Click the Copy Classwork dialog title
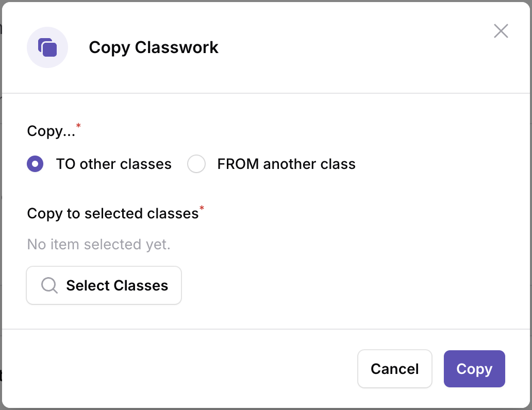532x410 pixels. [x=154, y=47]
